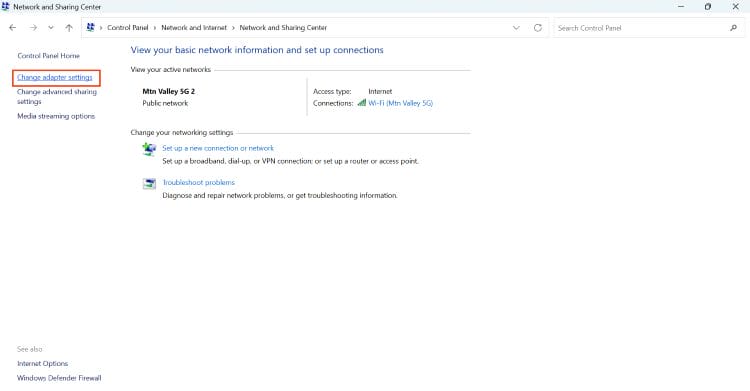
Task: Select Network and Internet in the breadcrumb
Action: [194, 28]
